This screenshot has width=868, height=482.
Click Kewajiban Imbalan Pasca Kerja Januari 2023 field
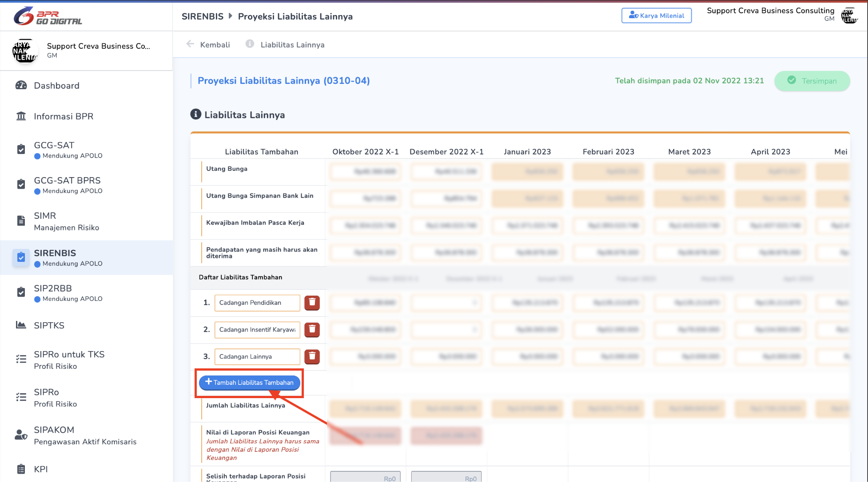(x=527, y=225)
